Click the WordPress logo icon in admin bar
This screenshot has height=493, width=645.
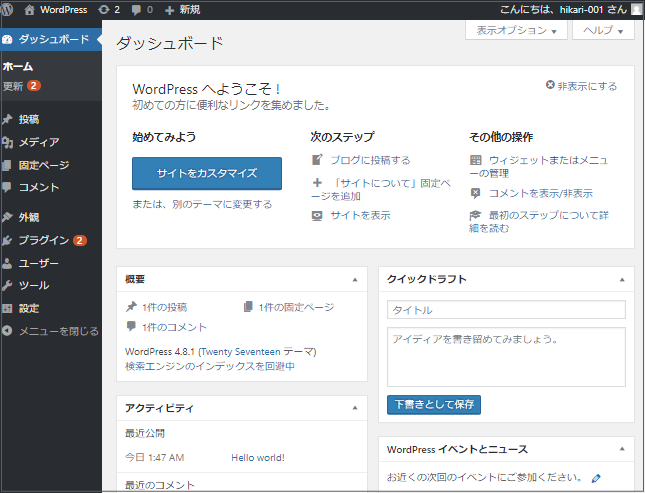click(7, 9)
